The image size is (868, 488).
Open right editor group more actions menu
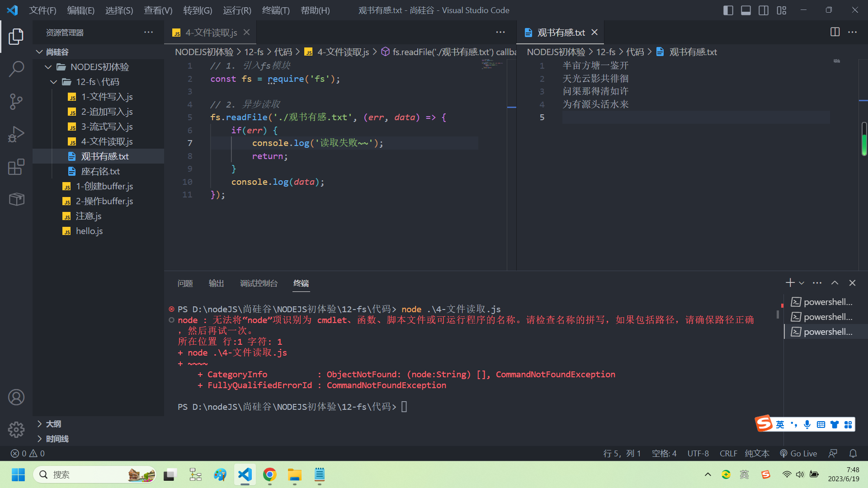(x=853, y=32)
